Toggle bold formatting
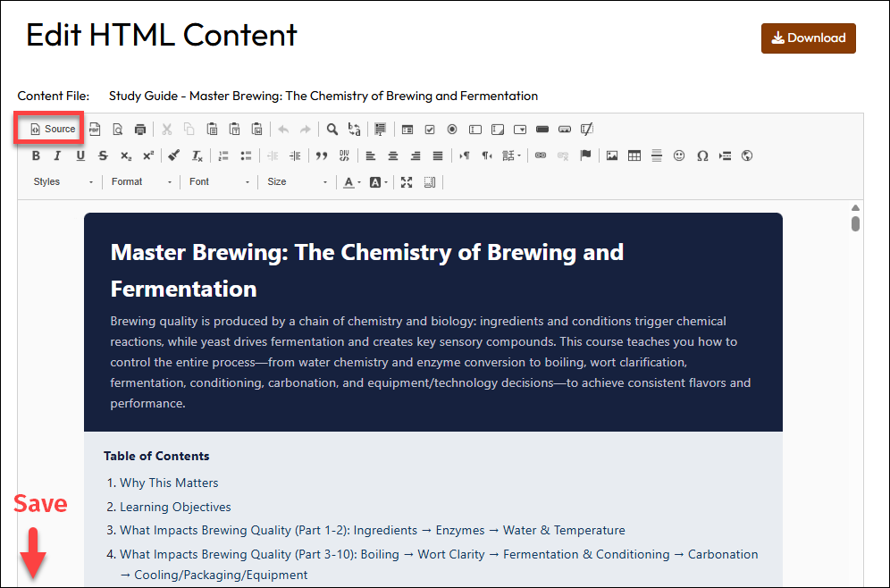 pos(37,155)
